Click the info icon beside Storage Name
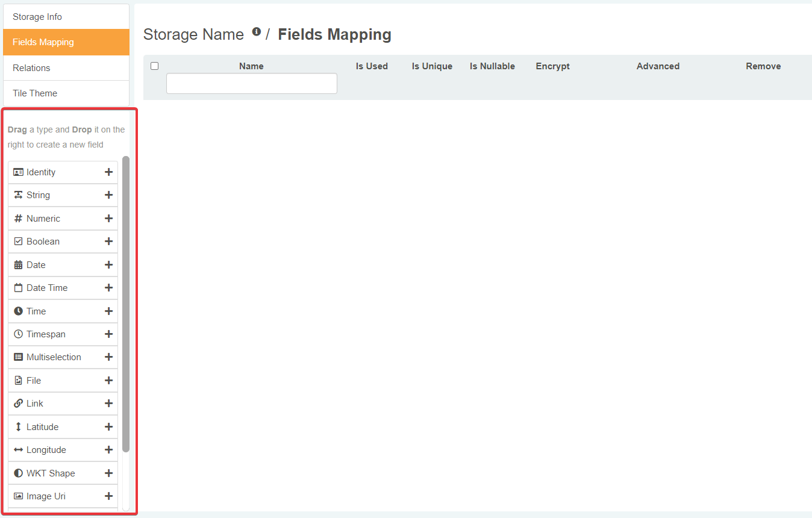Screen dimensions: 812x518 click(x=257, y=32)
